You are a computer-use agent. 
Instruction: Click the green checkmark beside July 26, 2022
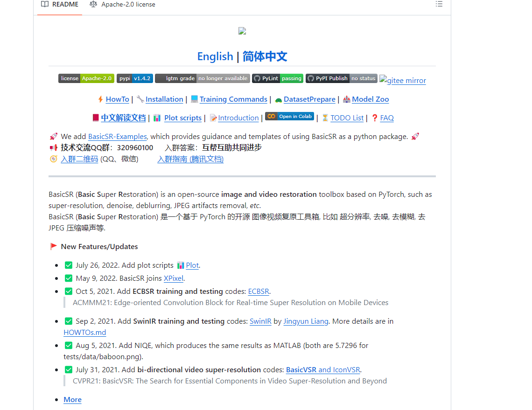(69, 265)
